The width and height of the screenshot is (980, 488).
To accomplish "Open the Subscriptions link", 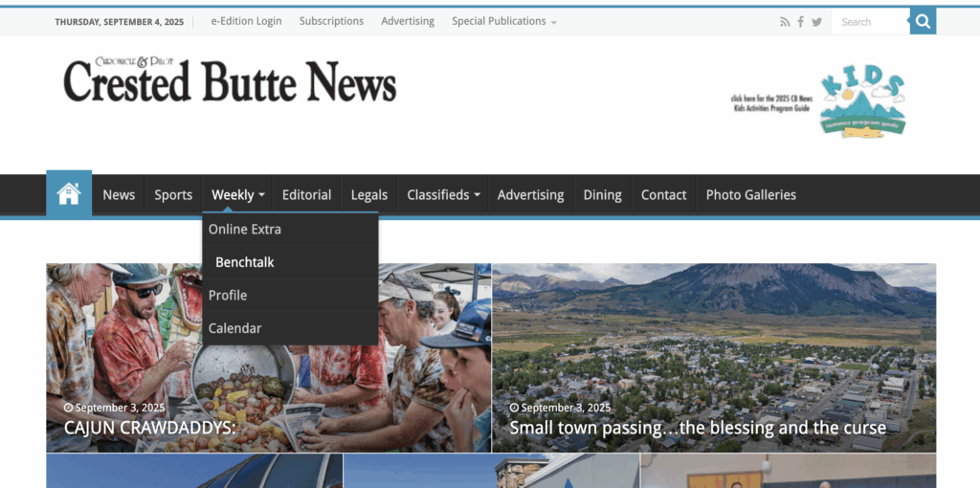I will [331, 21].
